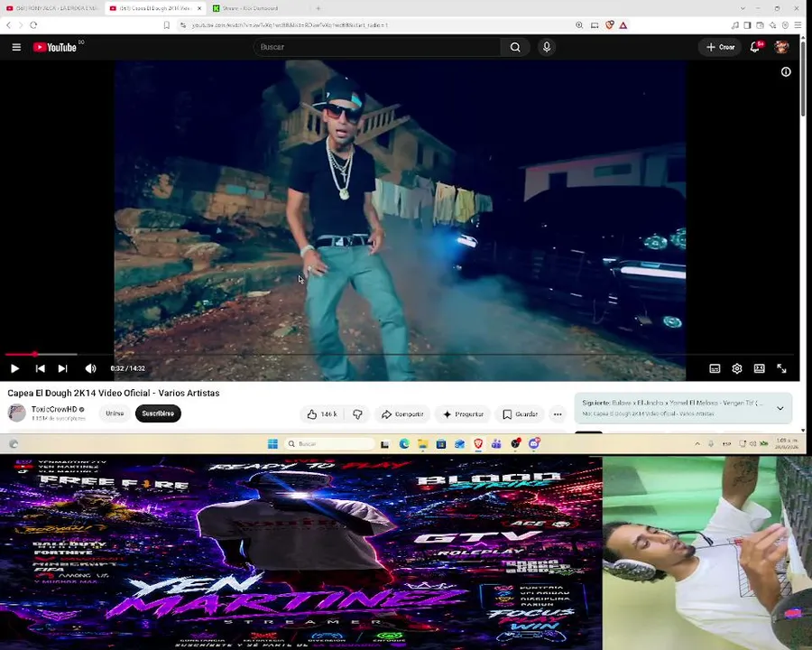
Task: Start voice search with the microphone
Action: click(x=547, y=47)
